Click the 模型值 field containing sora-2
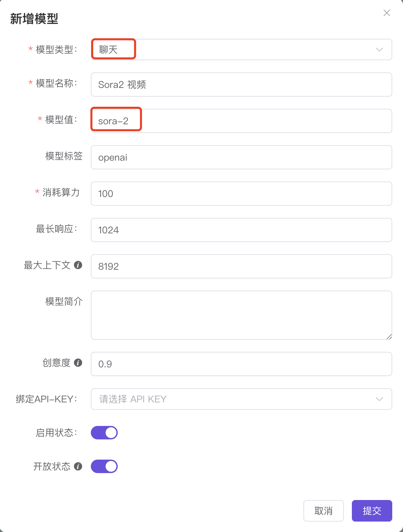403x532 pixels. point(241,121)
